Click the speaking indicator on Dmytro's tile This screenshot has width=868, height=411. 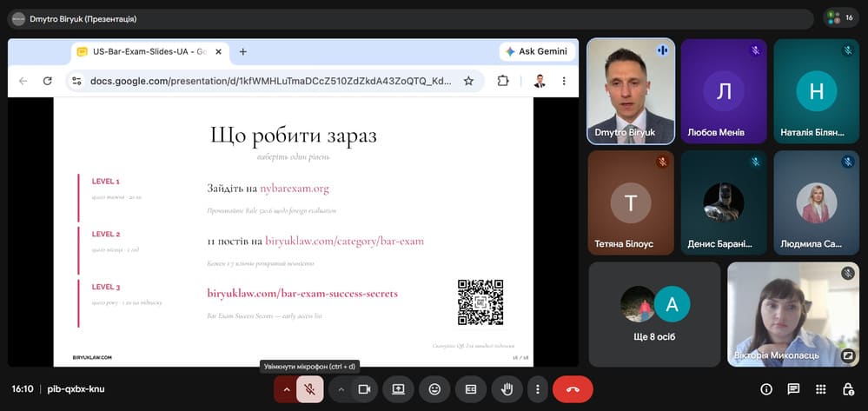point(662,50)
